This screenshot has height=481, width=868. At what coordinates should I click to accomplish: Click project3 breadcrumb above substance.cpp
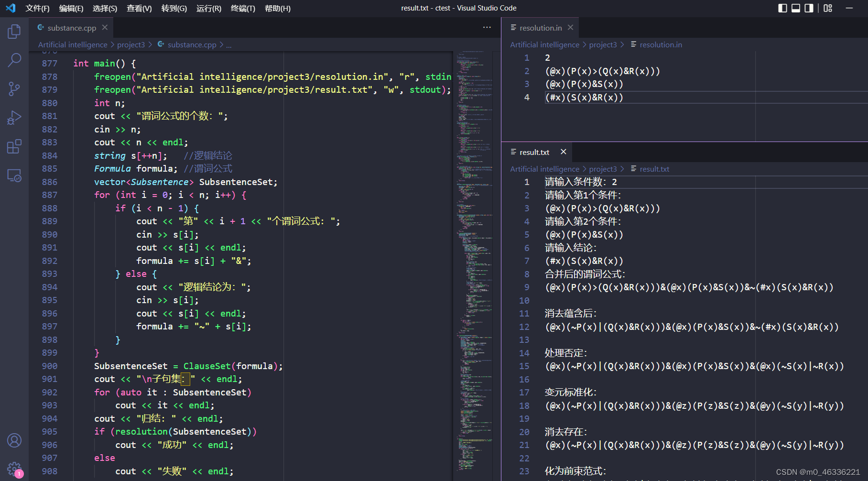(131, 44)
